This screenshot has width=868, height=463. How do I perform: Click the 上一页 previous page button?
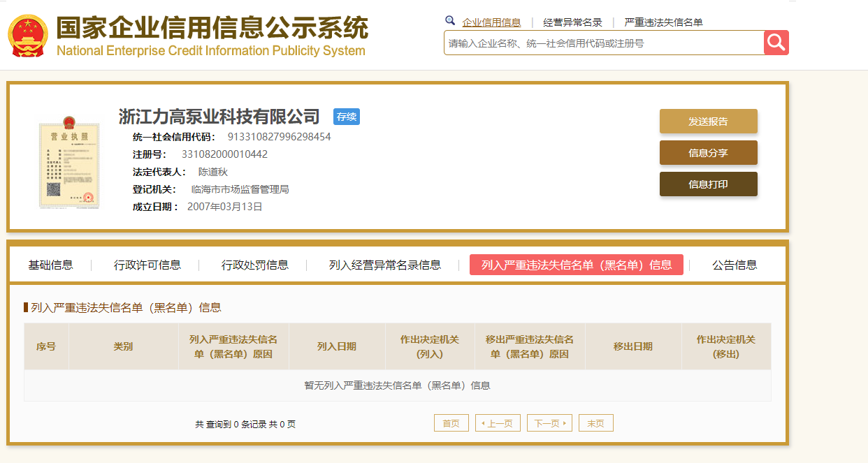click(x=498, y=423)
